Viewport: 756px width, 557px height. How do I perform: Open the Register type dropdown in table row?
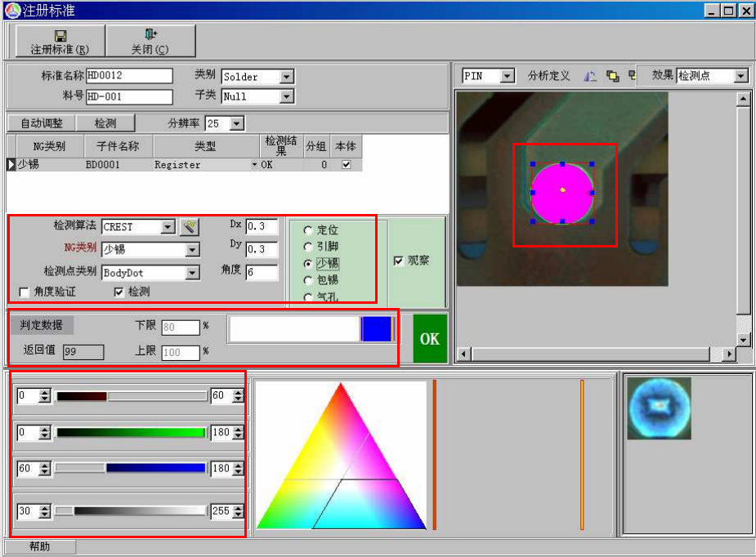[254, 165]
